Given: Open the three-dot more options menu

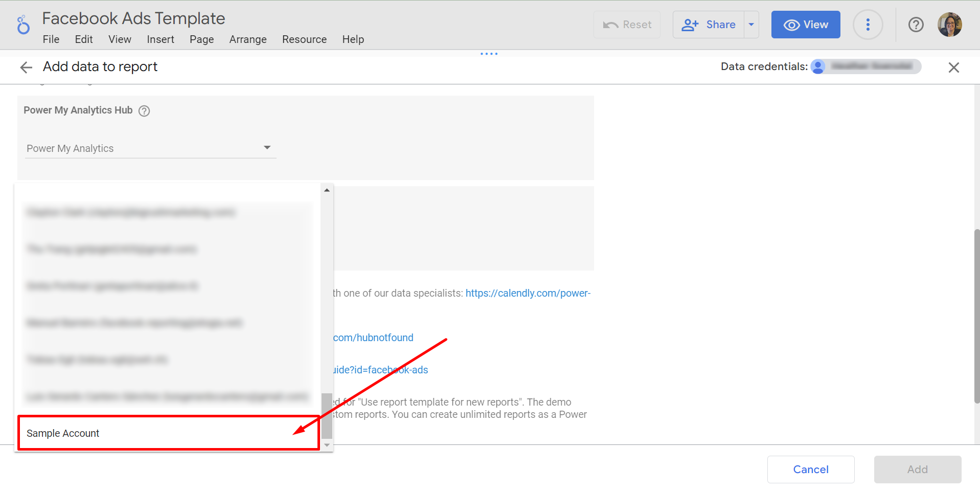Looking at the screenshot, I should 868,25.
